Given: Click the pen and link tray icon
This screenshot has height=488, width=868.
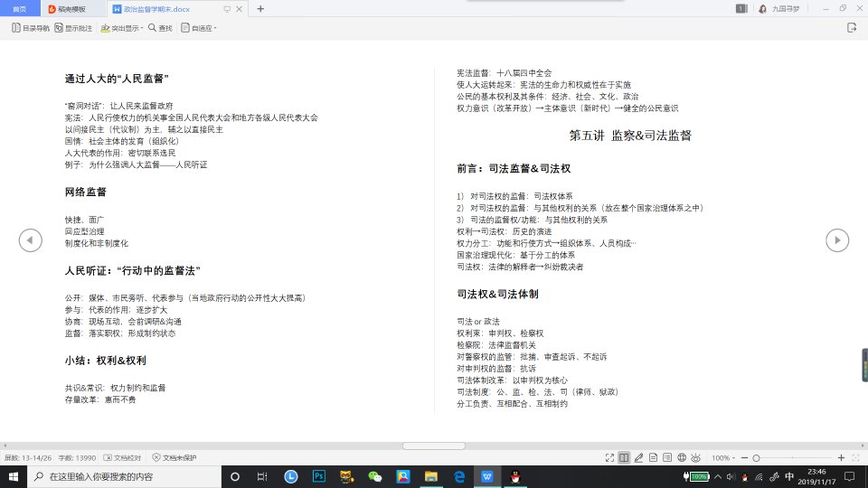Looking at the screenshot, I should (x=775, y=476).
